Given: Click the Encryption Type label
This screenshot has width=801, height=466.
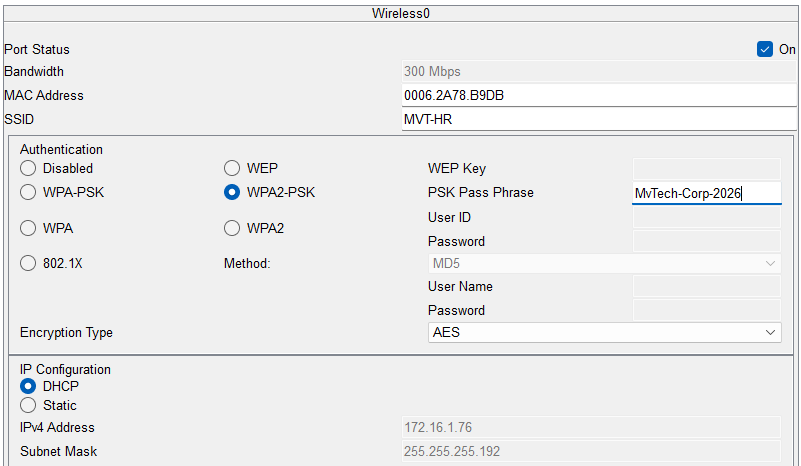Looking at the screenshot, I should [66, 333].
